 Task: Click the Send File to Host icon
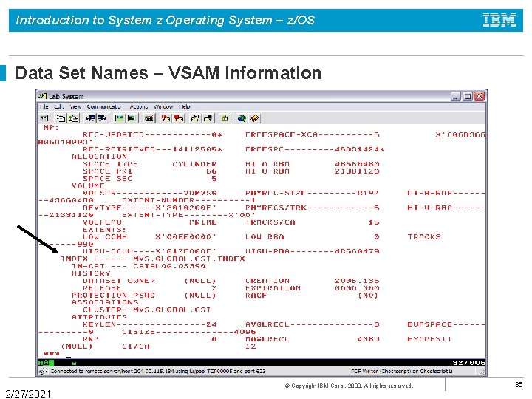tap(90, 118)
